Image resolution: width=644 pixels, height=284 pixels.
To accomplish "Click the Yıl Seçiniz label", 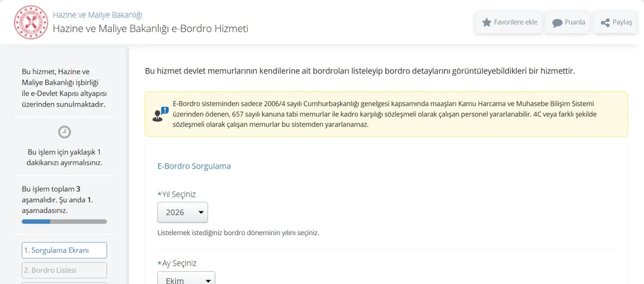I will (177, 193).
